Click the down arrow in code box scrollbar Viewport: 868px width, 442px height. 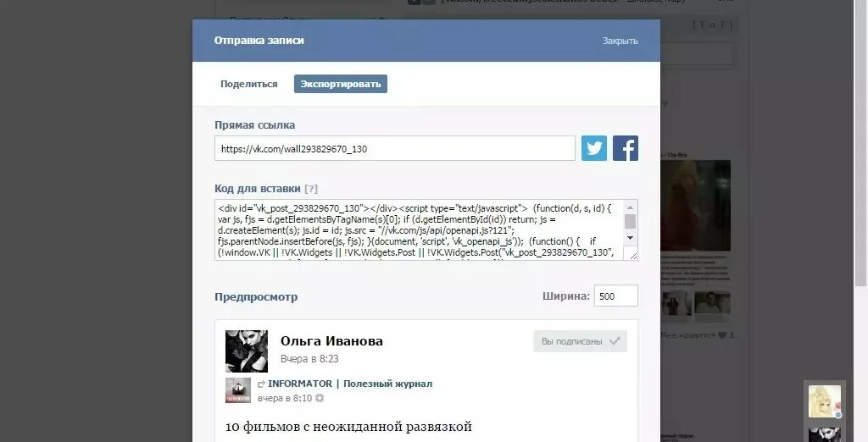[x=630, y=238]
